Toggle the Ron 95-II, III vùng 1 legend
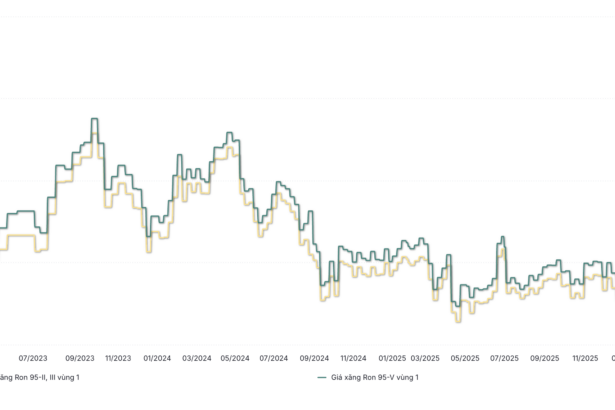 coord(38,377)
